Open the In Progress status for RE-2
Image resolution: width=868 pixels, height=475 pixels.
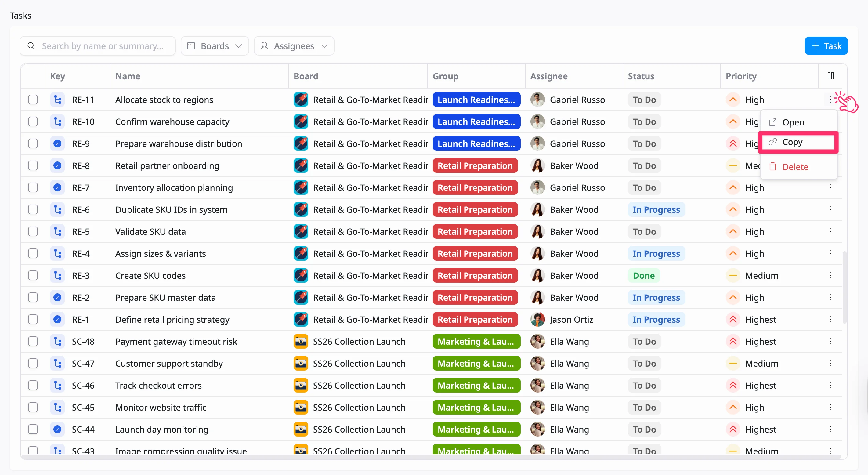(x=656, y=297)
